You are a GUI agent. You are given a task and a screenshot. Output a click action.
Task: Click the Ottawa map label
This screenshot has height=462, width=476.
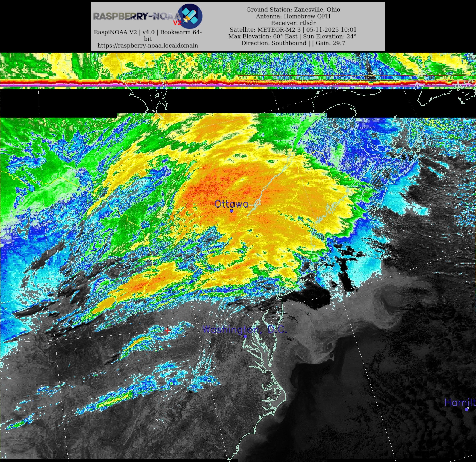click(231, 204)
